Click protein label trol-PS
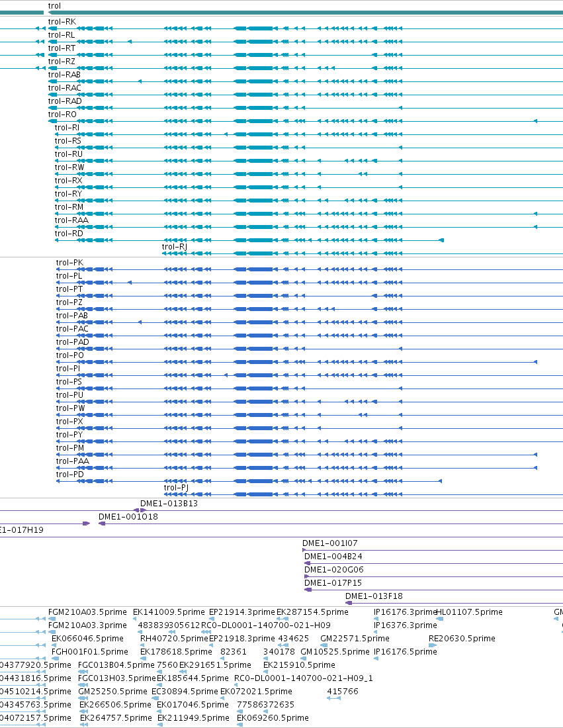 69,382
